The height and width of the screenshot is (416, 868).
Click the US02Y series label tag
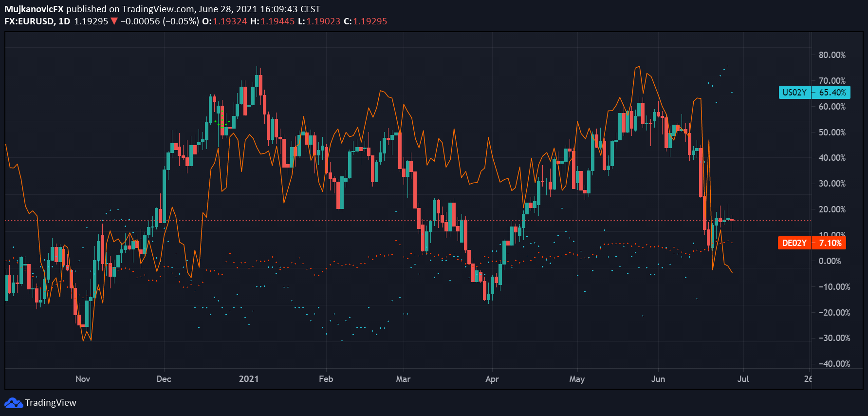point(794,93)
